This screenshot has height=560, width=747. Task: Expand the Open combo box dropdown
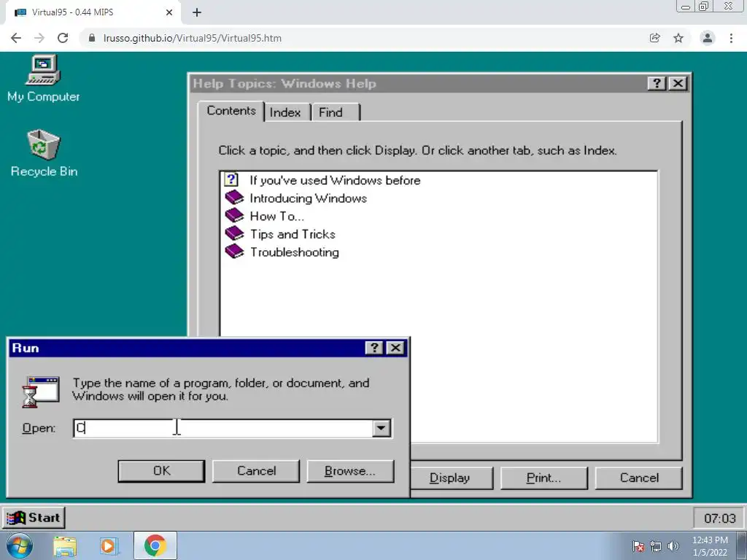tap(381, 428)
